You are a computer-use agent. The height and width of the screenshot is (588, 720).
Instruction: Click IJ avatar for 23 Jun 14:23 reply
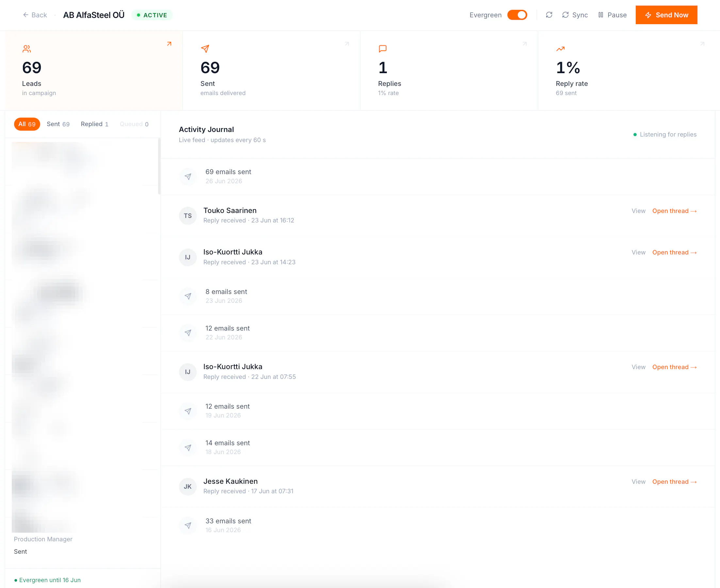[x=188, y=257]
